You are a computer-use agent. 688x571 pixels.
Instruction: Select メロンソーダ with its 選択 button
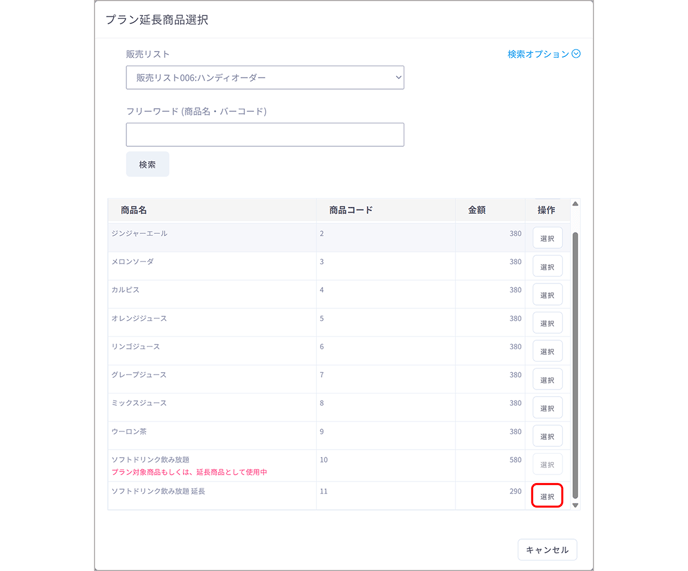click(547, 267)
